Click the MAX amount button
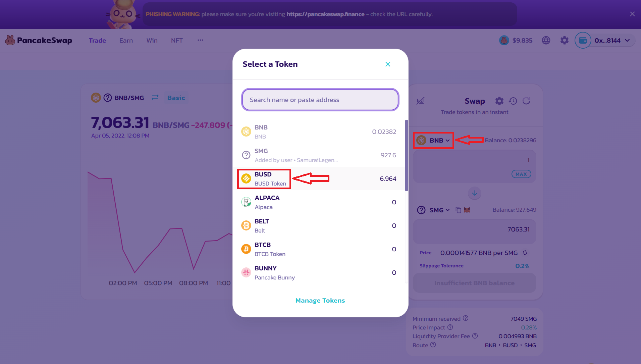The height and width of the screenshot is (364, 641). click(x=521, y=174)
